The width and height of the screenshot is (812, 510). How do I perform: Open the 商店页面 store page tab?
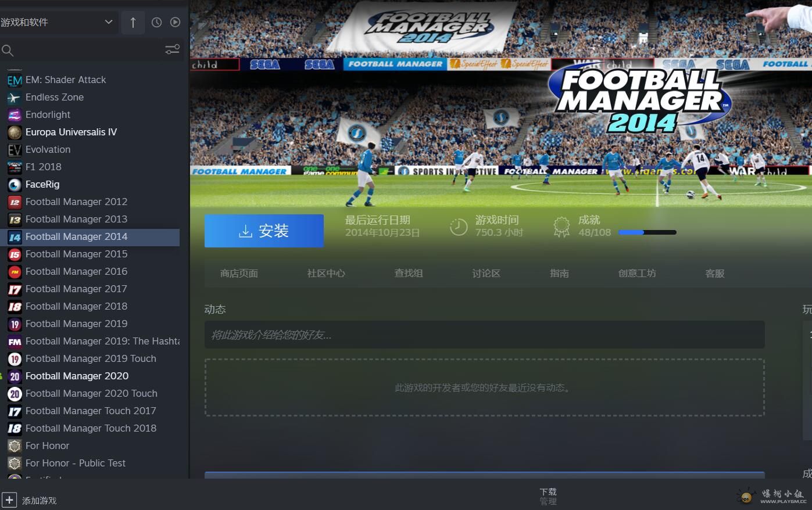239,274
